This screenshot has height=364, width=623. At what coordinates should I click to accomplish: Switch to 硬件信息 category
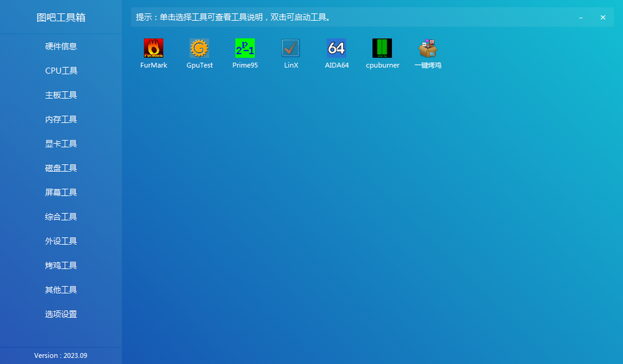(x=61, y=46)
